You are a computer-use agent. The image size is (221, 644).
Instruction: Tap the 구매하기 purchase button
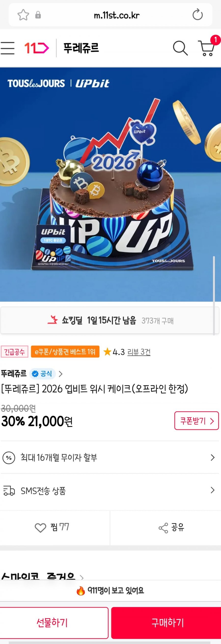[167, 623]
